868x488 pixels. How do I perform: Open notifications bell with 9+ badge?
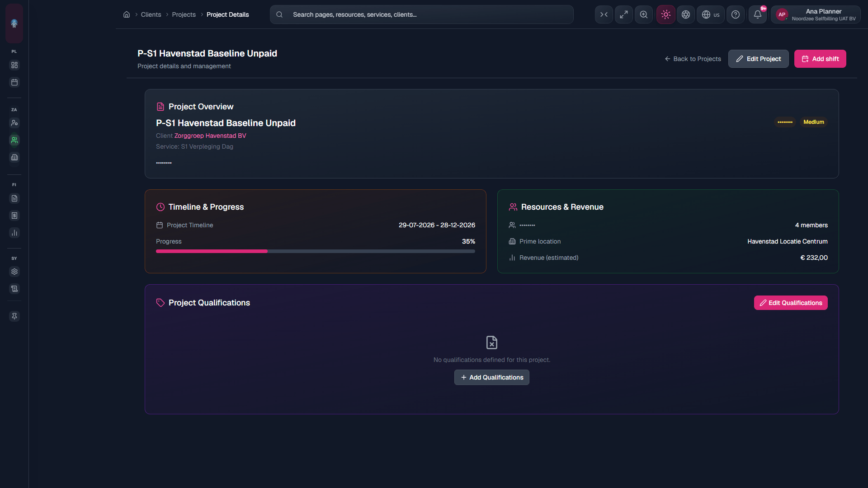pos(758,14)
